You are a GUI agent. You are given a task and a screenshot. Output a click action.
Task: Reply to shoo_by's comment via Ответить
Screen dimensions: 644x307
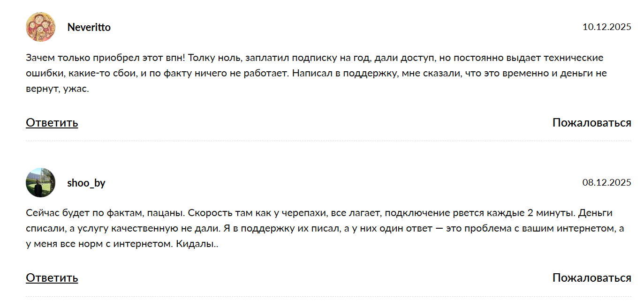click(x=52, y=278)
